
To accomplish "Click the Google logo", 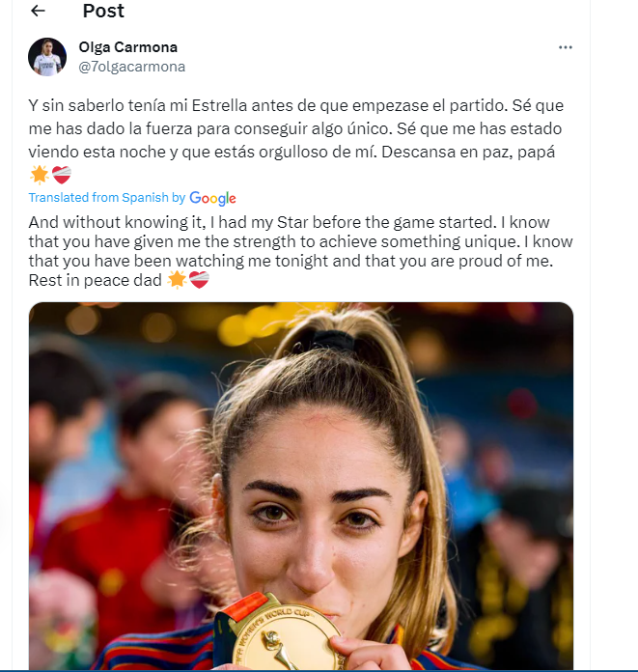I will click(x=212, y=198).
